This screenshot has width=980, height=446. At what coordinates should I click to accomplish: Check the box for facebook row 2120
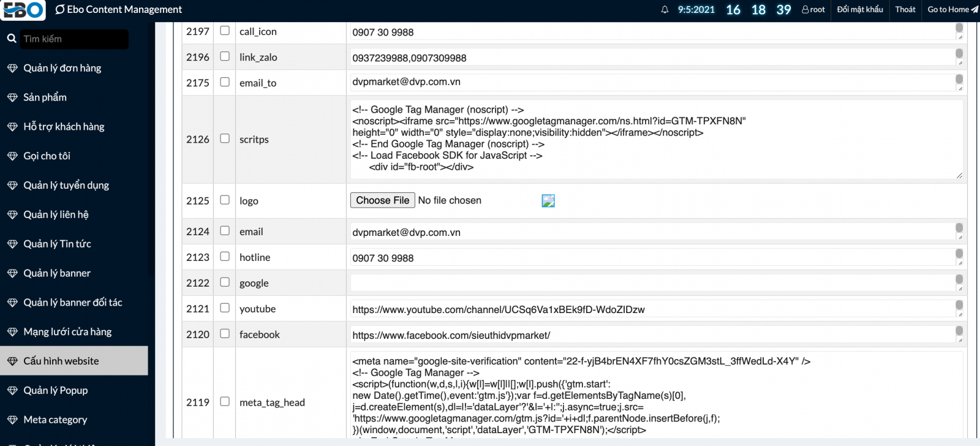click(x=225, y=334)
